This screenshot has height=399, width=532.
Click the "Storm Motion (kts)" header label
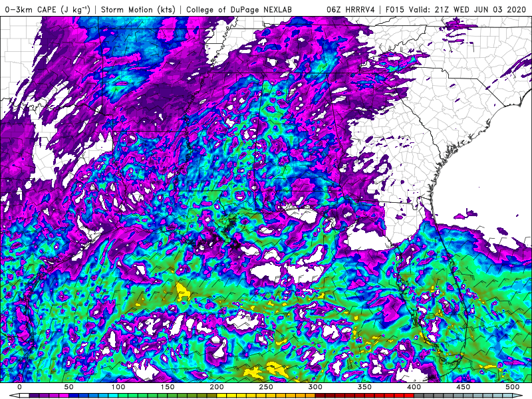[138, 9]
